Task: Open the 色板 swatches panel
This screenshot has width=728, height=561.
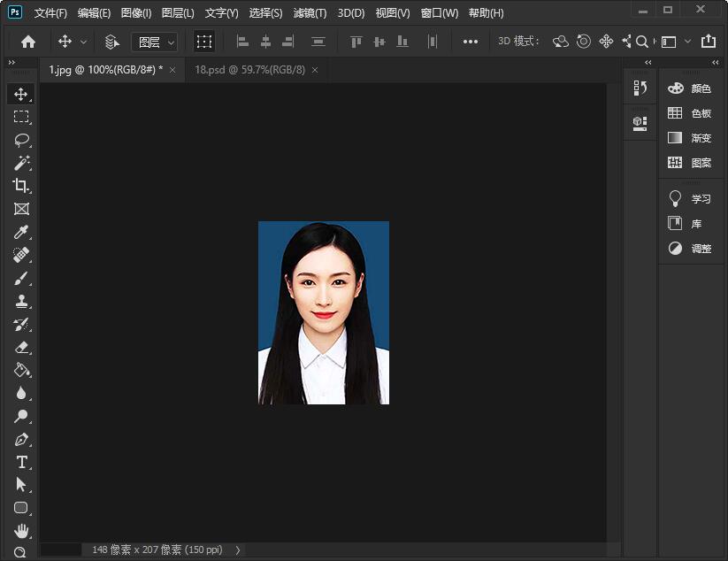Action: [691, 113]
